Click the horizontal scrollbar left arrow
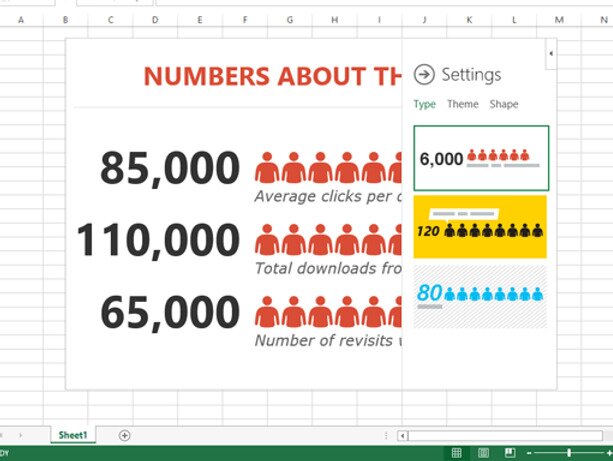 403,435
